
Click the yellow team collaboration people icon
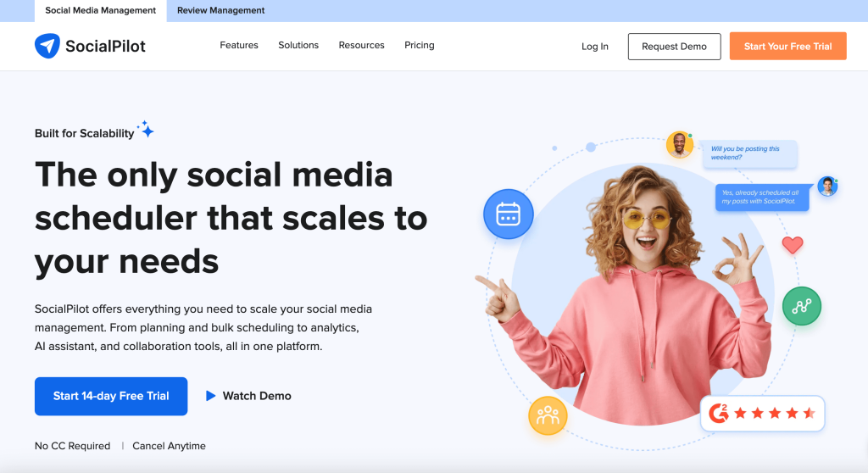548,415
